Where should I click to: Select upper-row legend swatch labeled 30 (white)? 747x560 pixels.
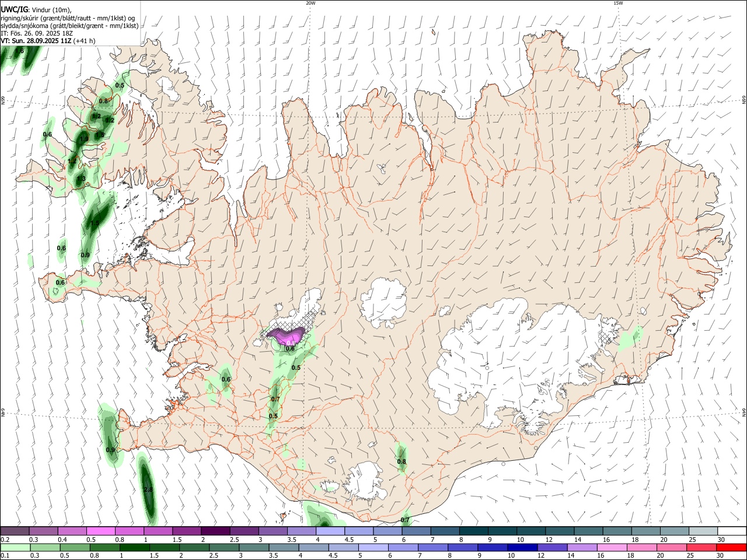[x=732, y=531]
